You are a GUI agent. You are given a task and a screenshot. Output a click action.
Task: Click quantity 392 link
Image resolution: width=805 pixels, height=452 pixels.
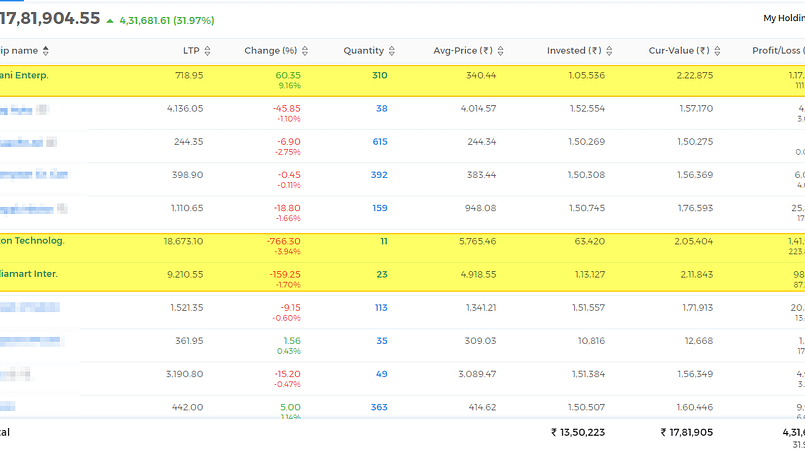coord(379,175)
